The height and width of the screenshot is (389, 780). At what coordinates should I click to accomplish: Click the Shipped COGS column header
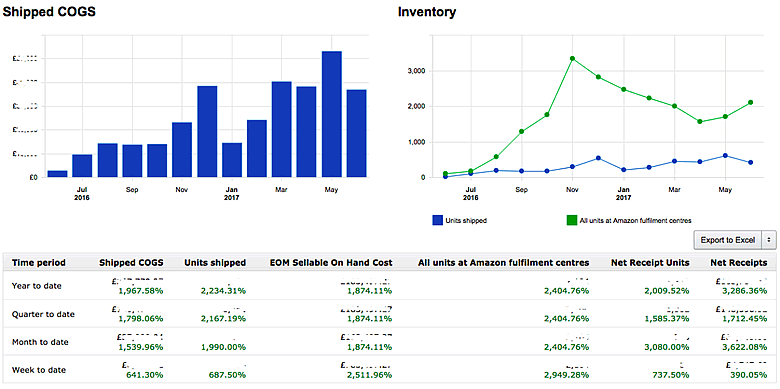131,263
